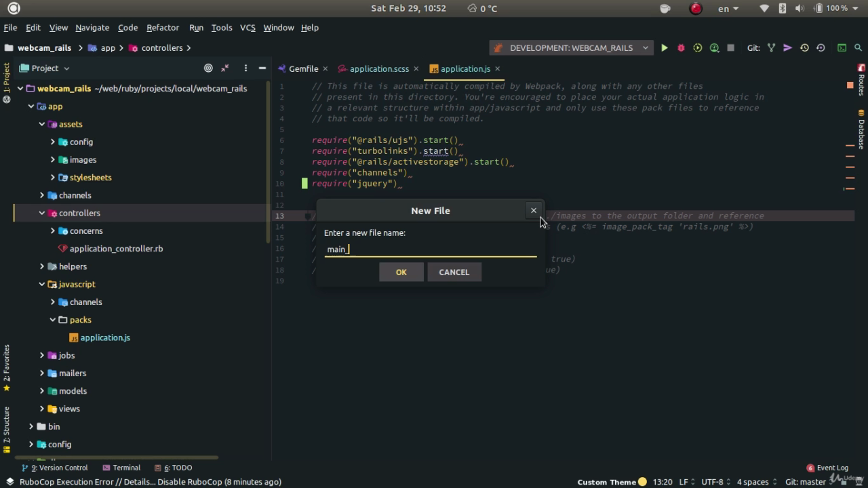The image size is (868, 488).
Task: Switch to the application.scss tab
Action: click(379, 68)
